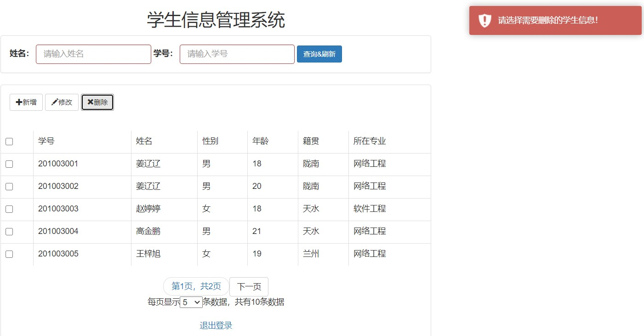The image size is (644, 336).
Task: Check the box for student 201003001
Action: (9, 164)
